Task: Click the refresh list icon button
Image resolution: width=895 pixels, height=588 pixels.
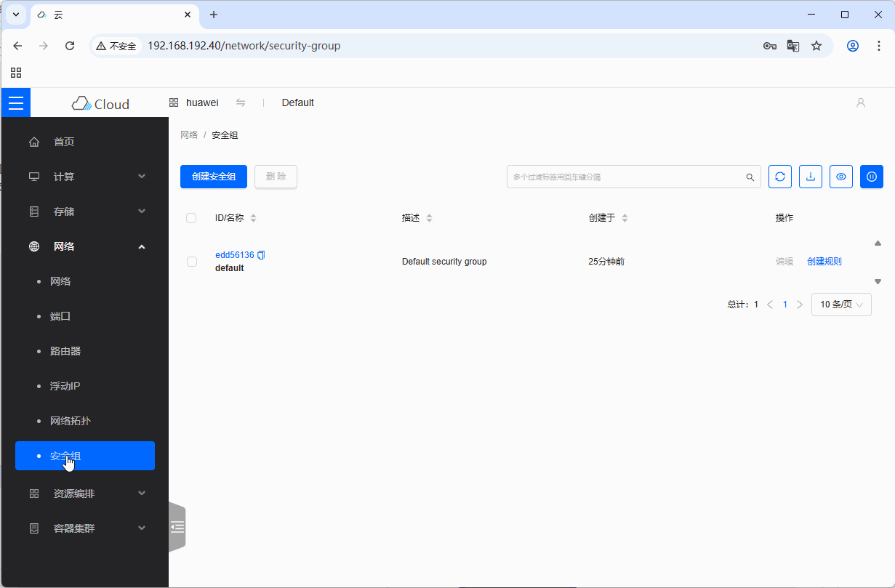Action: (780, 177)
